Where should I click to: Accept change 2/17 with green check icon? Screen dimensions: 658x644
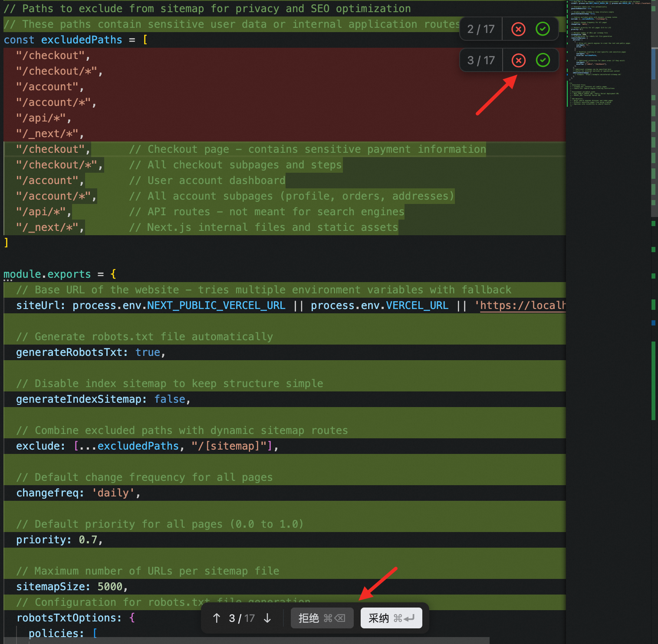click(x=543, y=29)
